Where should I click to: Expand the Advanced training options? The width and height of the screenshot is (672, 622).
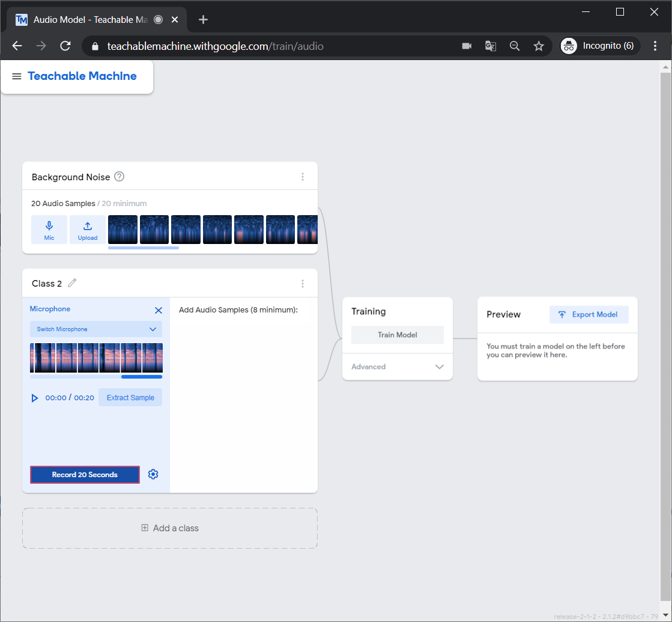pos(398,367)
